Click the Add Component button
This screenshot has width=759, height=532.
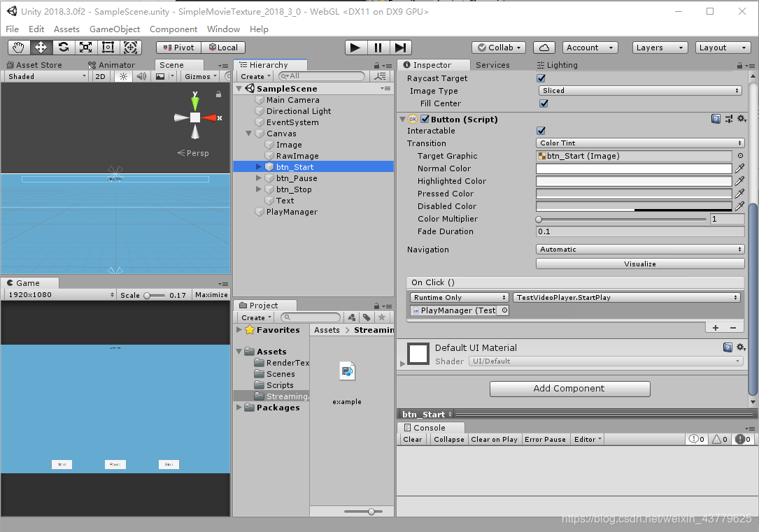569,389
